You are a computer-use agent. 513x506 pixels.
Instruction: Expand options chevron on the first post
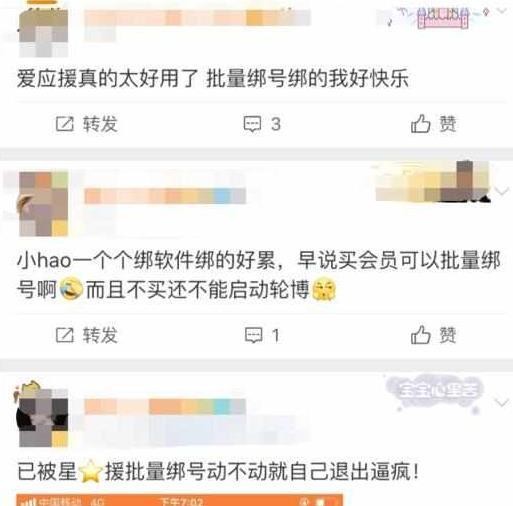502,11
